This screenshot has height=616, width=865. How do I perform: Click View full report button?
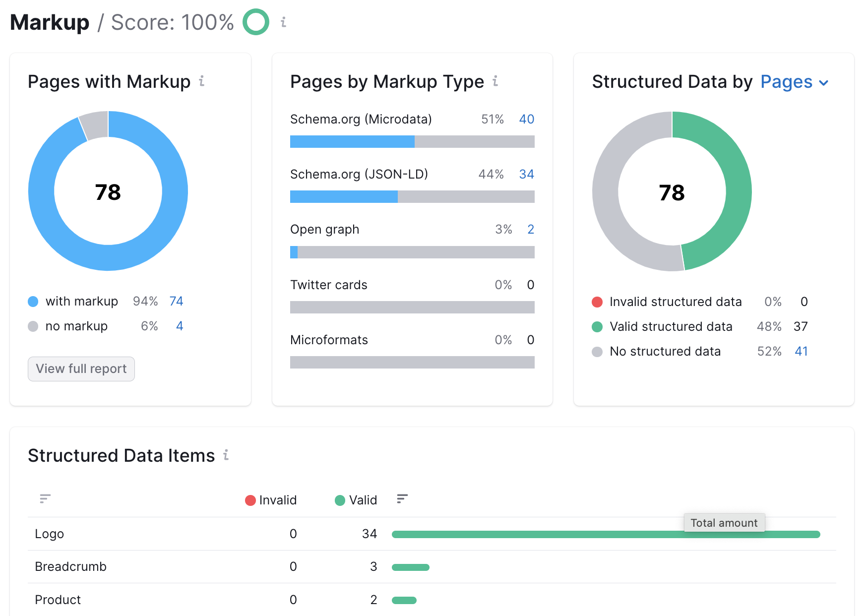[x=81, y=369]
